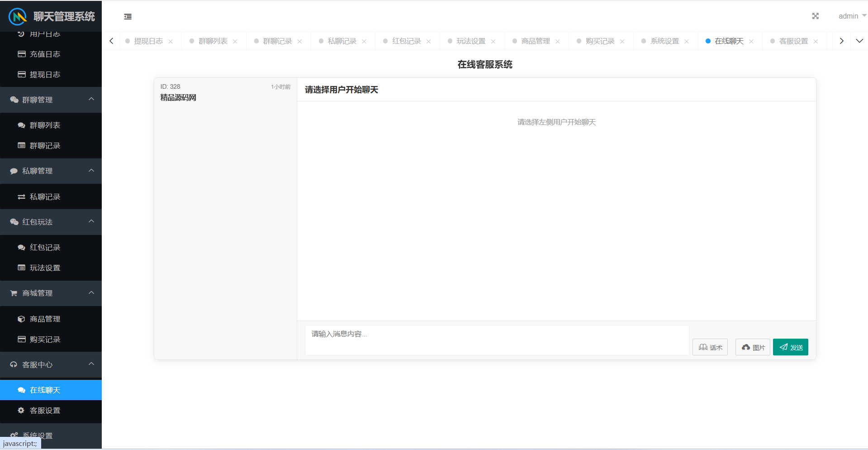
Task: Click the message input text box
Action: tap(496, 340)
